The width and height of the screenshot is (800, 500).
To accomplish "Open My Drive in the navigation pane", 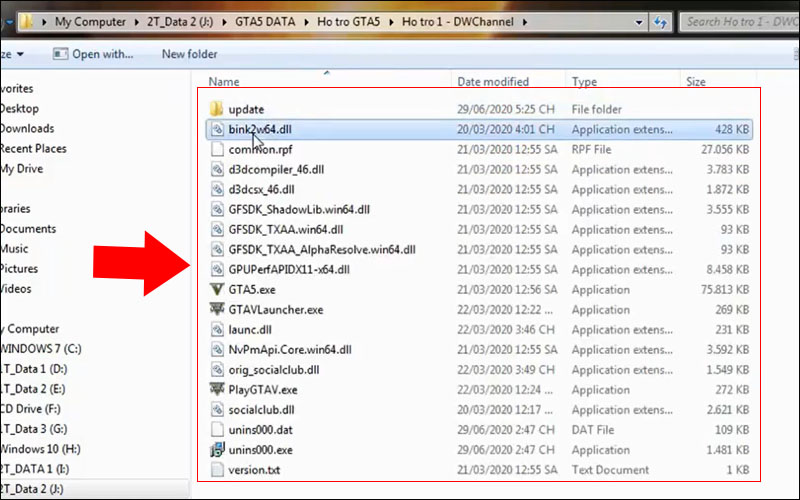I will [x=21, y=169].
